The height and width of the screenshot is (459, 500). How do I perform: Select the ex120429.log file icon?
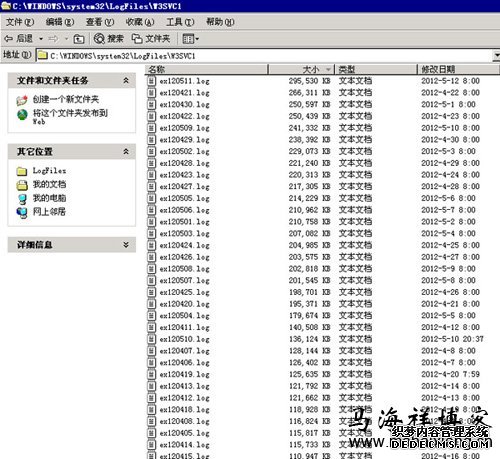151,140
